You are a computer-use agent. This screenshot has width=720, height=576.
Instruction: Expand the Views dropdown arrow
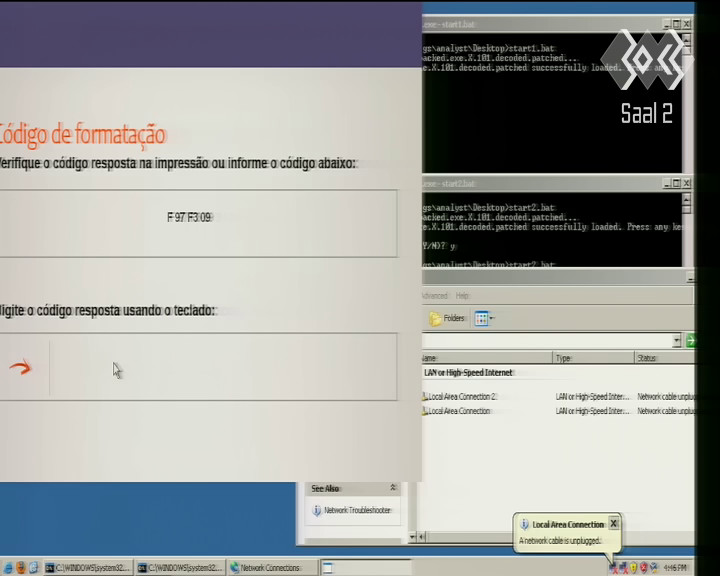pos(492,318)
